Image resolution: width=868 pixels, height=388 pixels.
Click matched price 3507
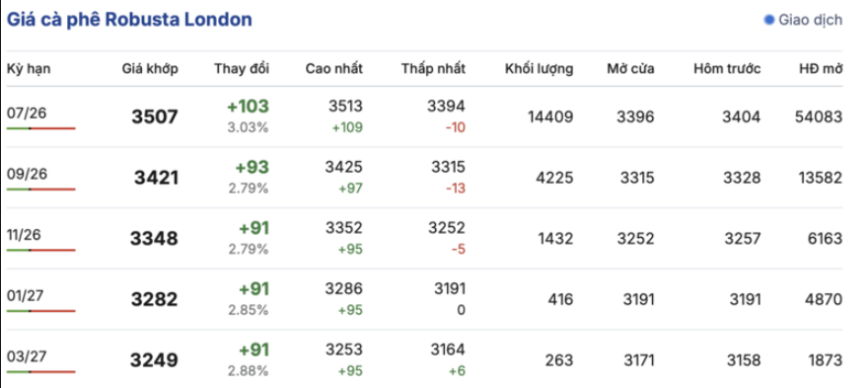[x=155, y=116]
